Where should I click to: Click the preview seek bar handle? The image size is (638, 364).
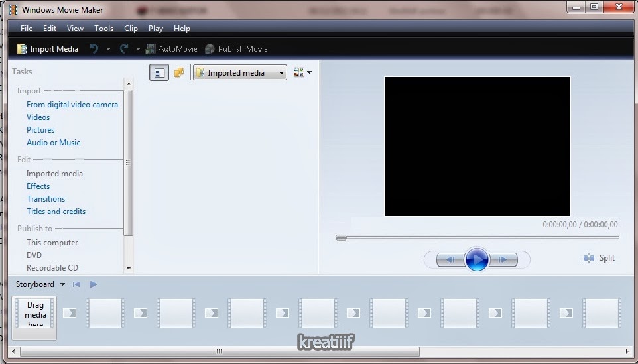click(x=341, y=237)
